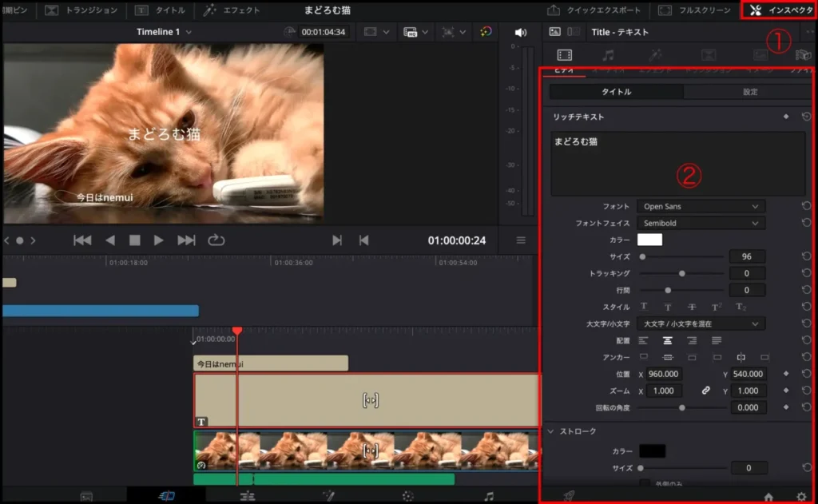Viewport: 818px width, 504px height.
Task: Switch to the Color page
Action: point(407,495)
